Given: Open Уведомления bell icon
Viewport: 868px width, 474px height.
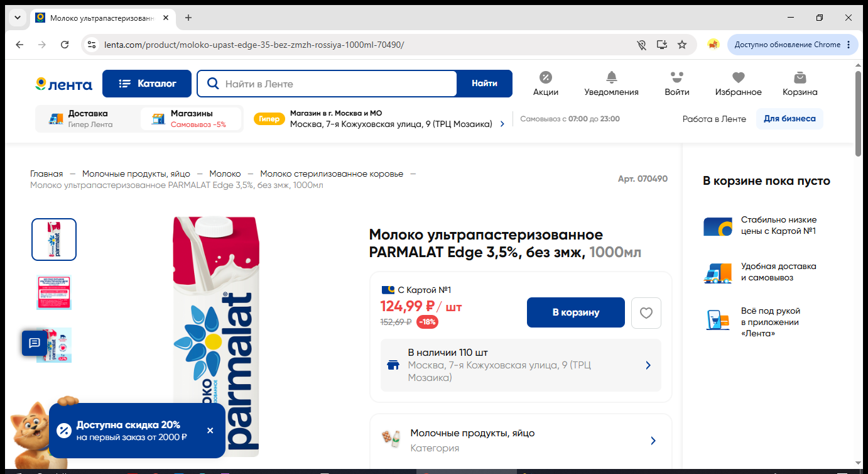Looking at the screenshot, I should click(x=611, y=77).
